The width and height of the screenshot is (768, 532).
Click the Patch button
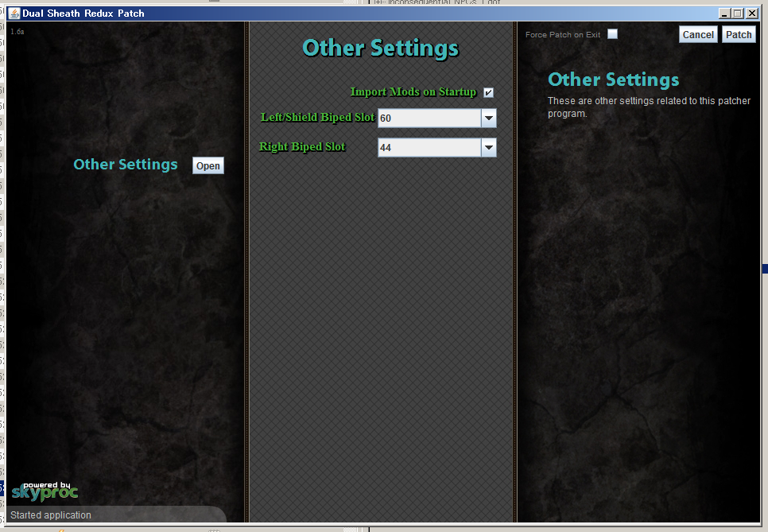(739, 34)
